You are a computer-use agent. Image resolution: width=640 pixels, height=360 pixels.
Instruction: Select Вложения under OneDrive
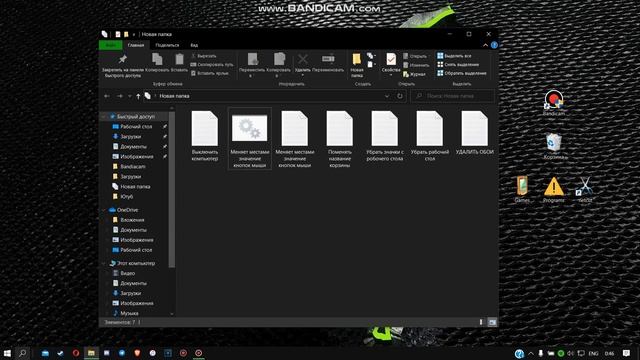pyautogui.click(x=128, y=220)
